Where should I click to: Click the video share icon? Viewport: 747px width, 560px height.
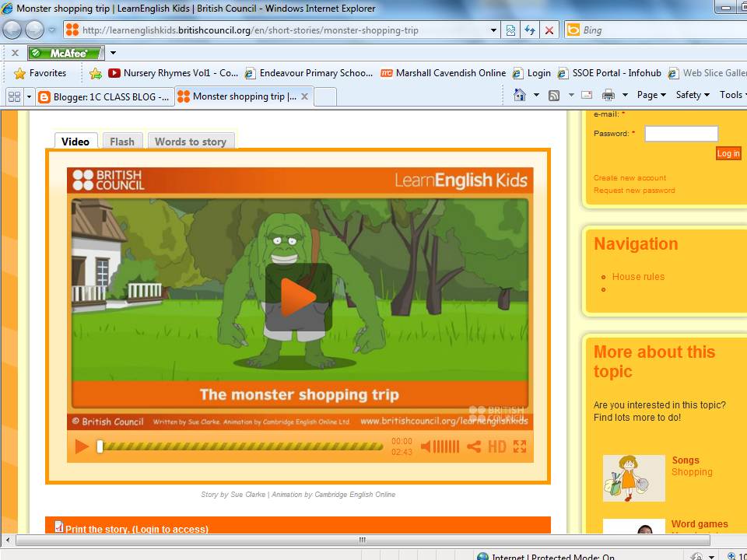pos(474,446)
